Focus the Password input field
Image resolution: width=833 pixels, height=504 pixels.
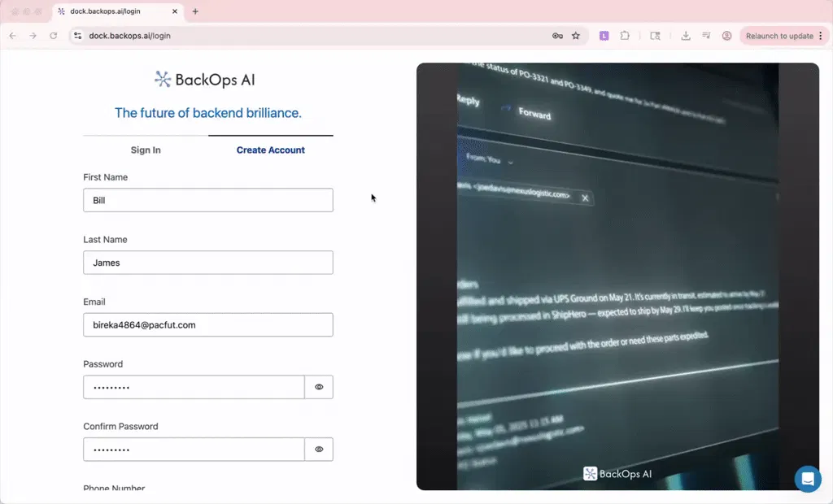click(x=194, y=387)
